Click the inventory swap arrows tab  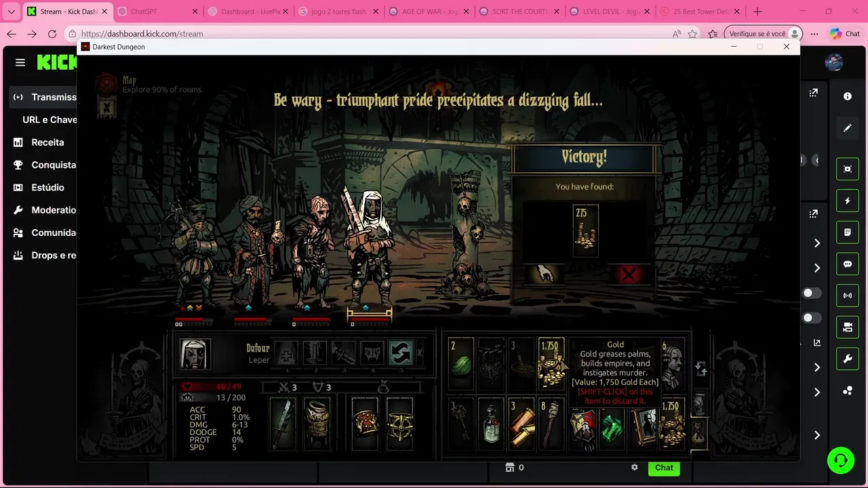[x=701, y=369]
